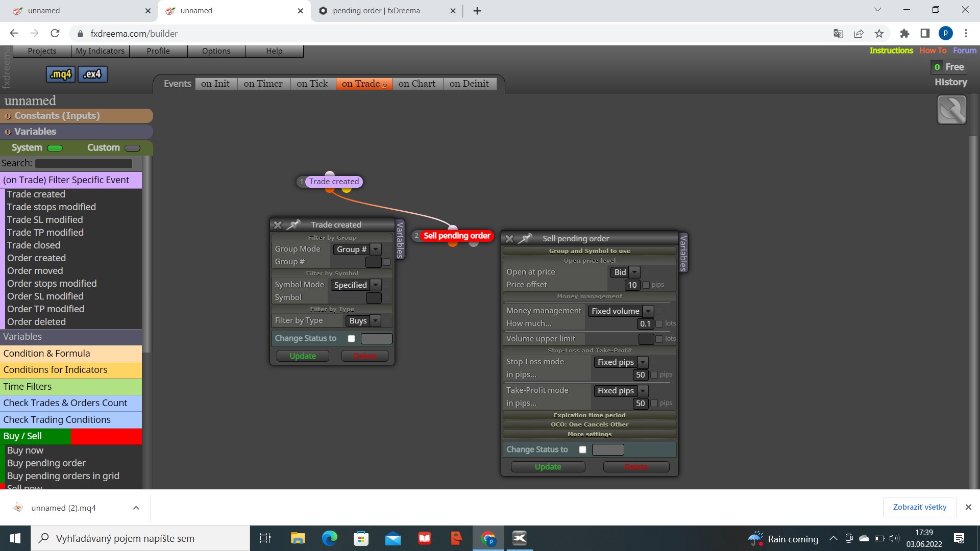
Task: Close the Trade created panel
Action: point(278,225)
